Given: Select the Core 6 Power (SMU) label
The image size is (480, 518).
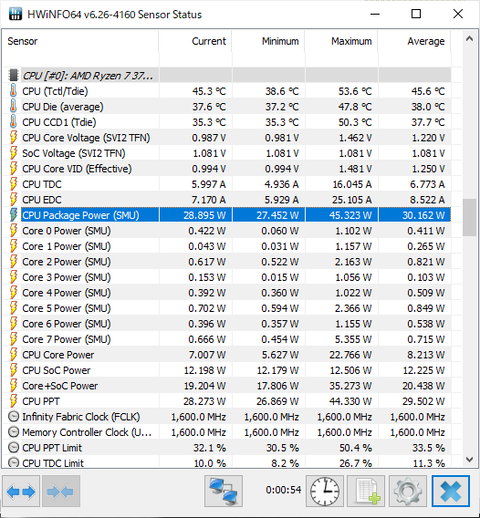Looking at the screenshot, I should point(66,324).
